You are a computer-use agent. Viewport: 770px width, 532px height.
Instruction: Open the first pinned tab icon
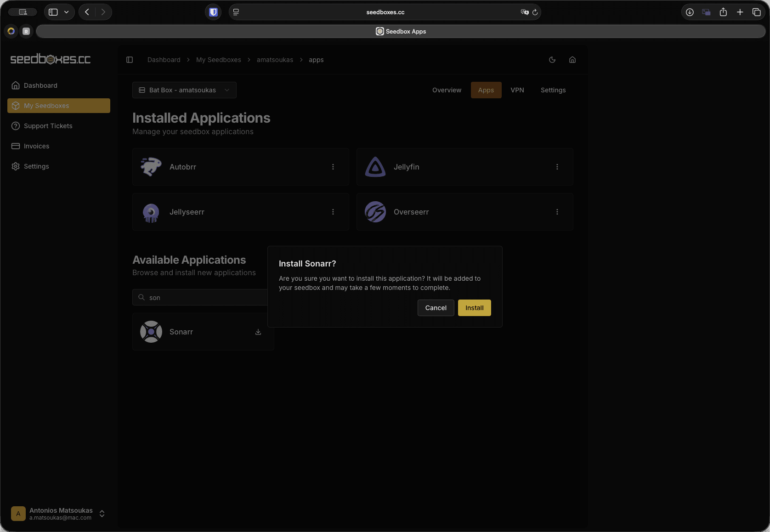tap(11, 31)
